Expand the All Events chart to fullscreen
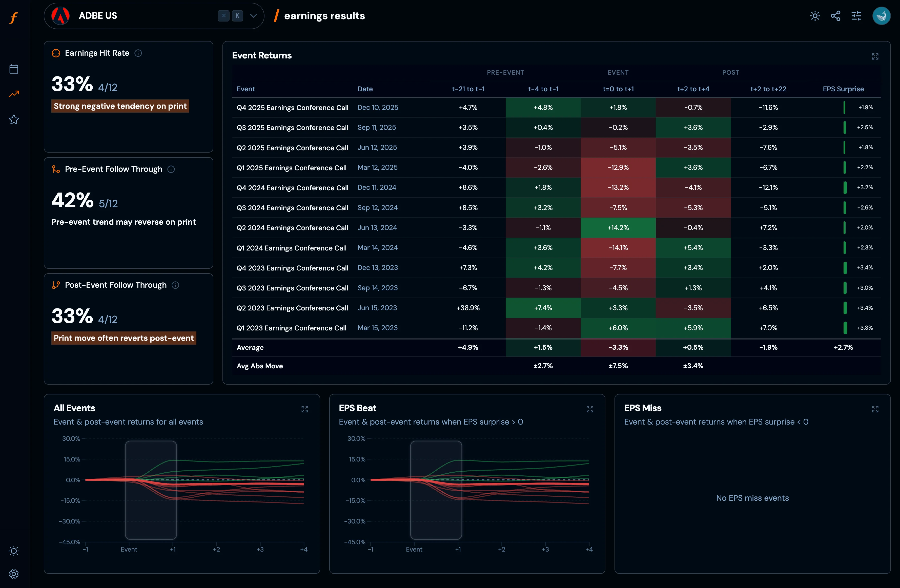 [305, 409]
